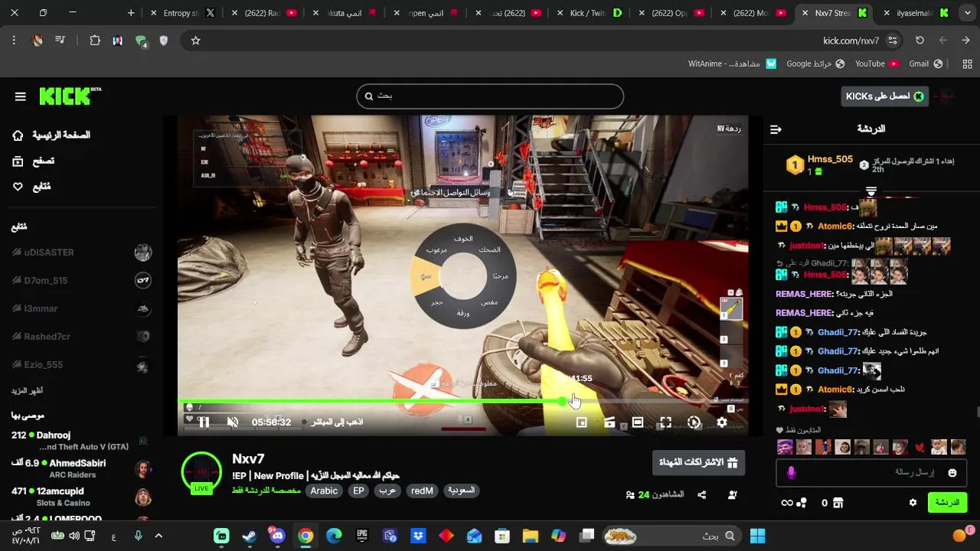Viewport: 980px width, 551px height.
Task: Collapse the chat panel
Action: (776, 129)
